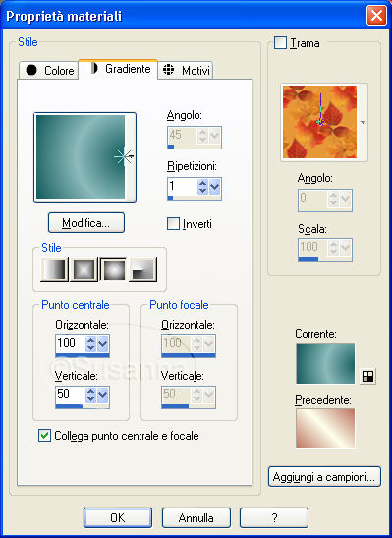Screen dimensions: 392x538
Task: Click the dotted pattern icon on Motivi tab
Action: [x=168, y=69]
